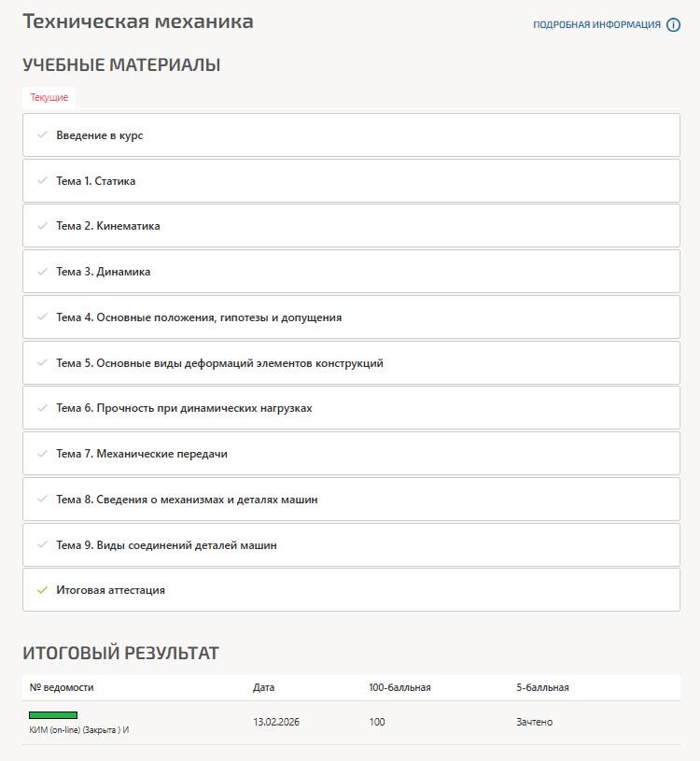Click checkmark icon beside Тема 7. Механические передачи
This screenshot has width=700, height=761.
click(x=42, y=454)
